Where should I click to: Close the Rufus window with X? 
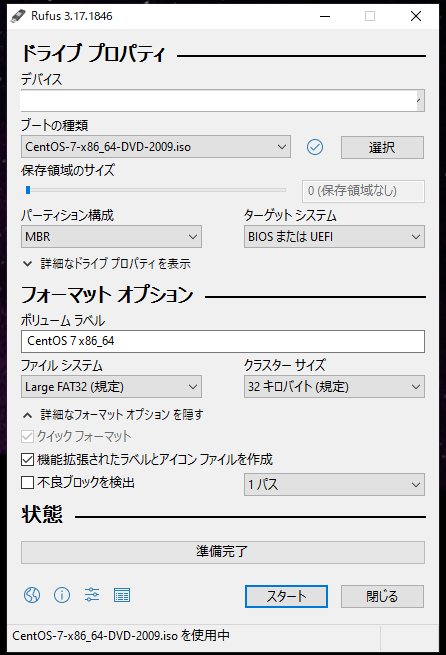tap(416, 16)
